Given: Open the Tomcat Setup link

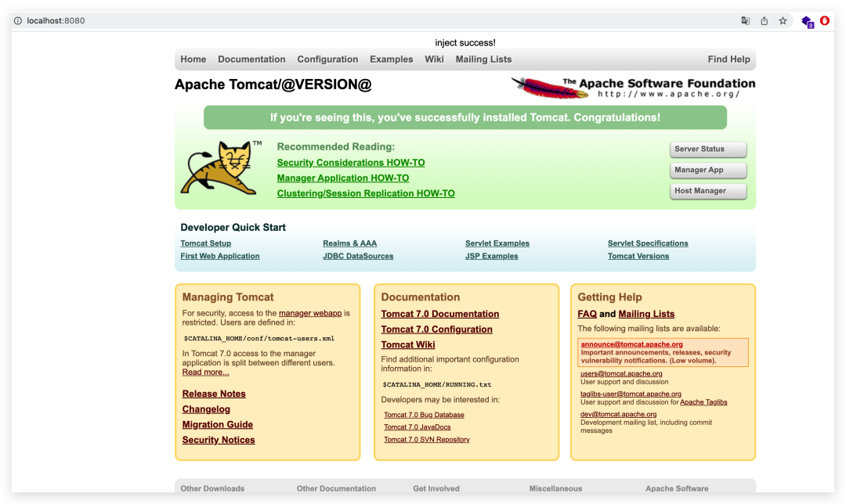Looking at the screenshot, I should [205, 243].
